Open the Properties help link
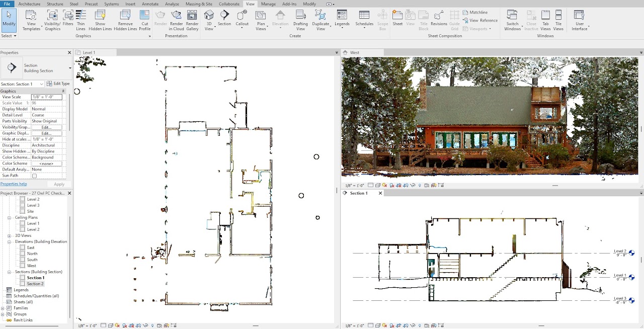 (x=14, y=184)
